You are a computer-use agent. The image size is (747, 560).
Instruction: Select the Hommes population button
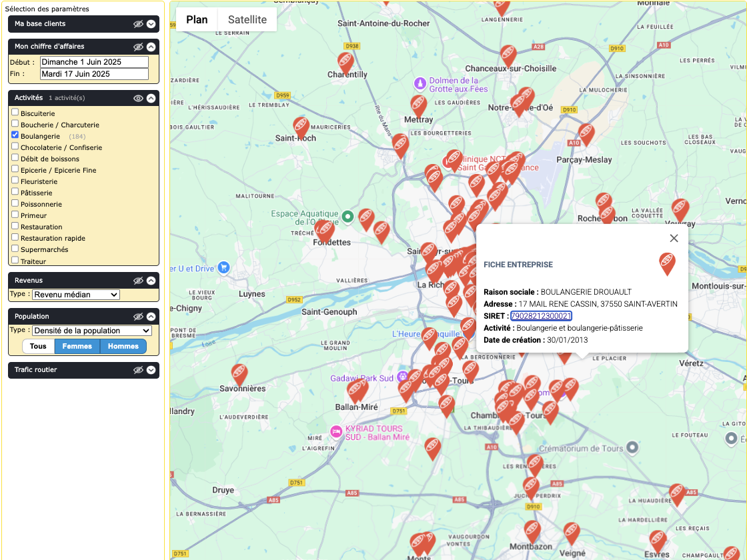123,346
